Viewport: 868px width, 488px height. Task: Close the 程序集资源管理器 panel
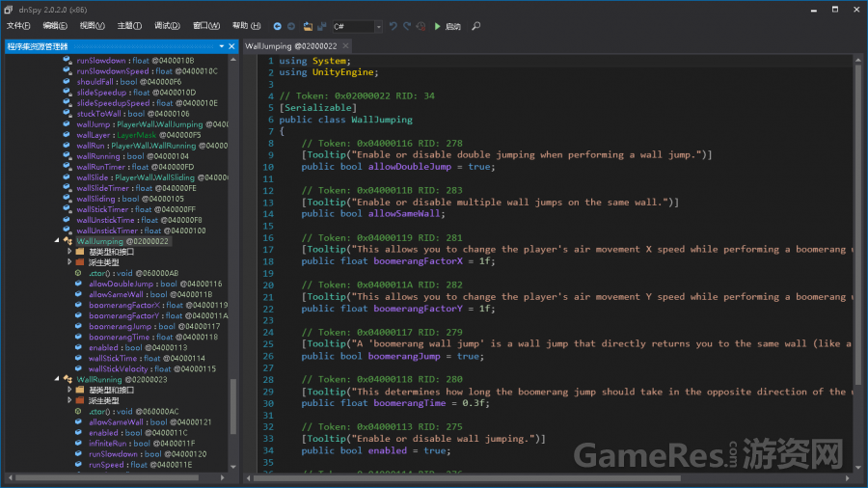[x=231, y=46]
